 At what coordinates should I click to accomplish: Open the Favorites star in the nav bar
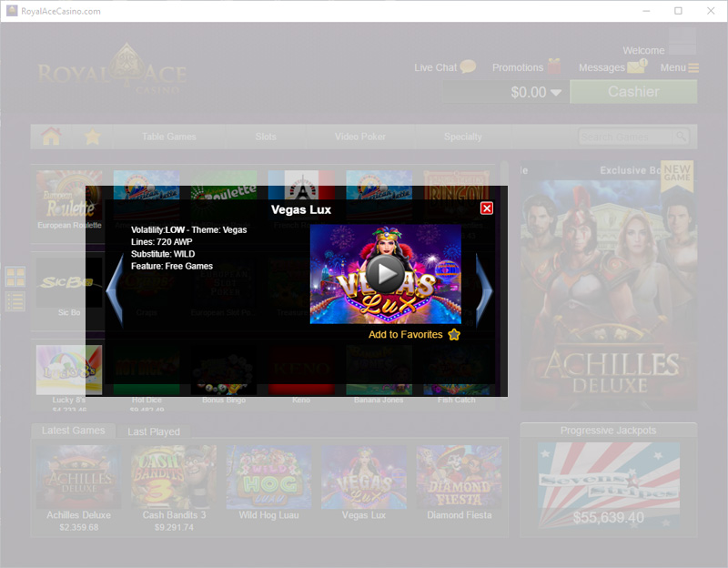click(x=93, y=137)
